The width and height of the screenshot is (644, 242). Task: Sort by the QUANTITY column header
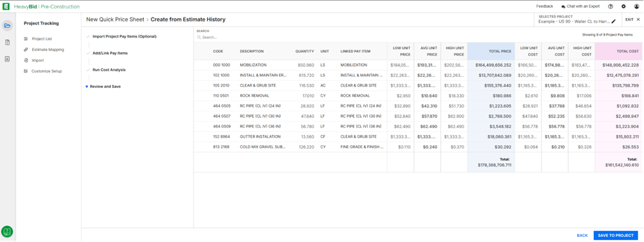point(305,52)
